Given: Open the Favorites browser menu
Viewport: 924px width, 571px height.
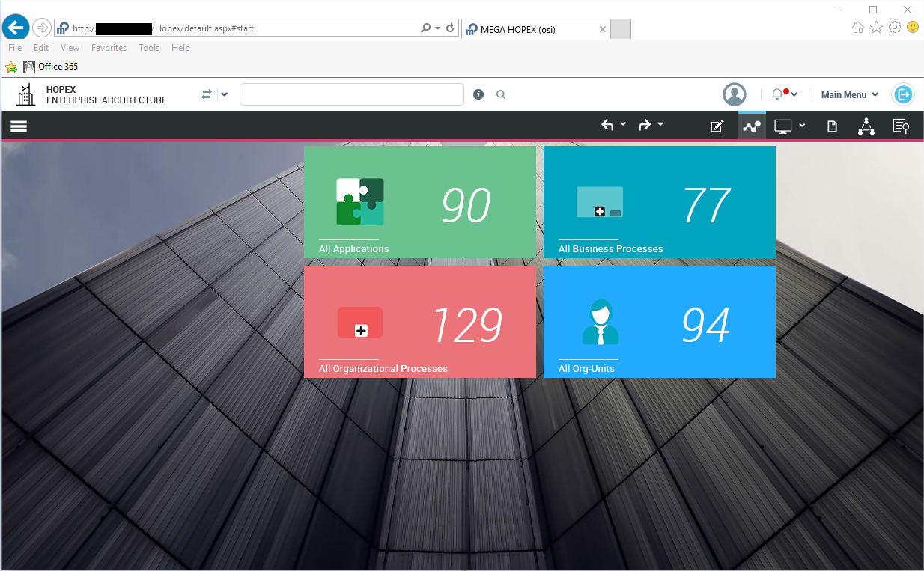Looking at the screenshot, I should [109, 48].
